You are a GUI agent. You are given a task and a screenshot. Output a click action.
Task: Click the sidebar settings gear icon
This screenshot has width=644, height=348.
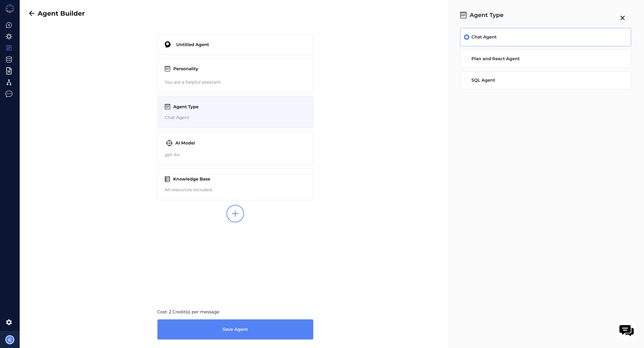9,322
